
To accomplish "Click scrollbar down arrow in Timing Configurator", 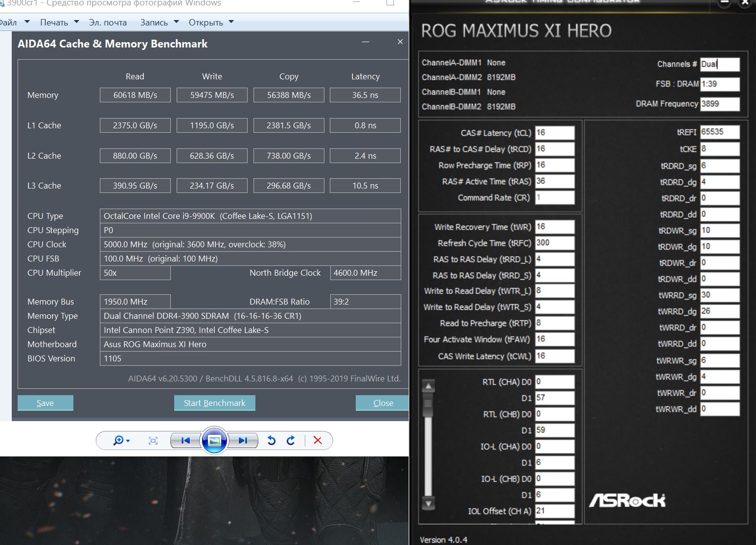I will (429, 503).
